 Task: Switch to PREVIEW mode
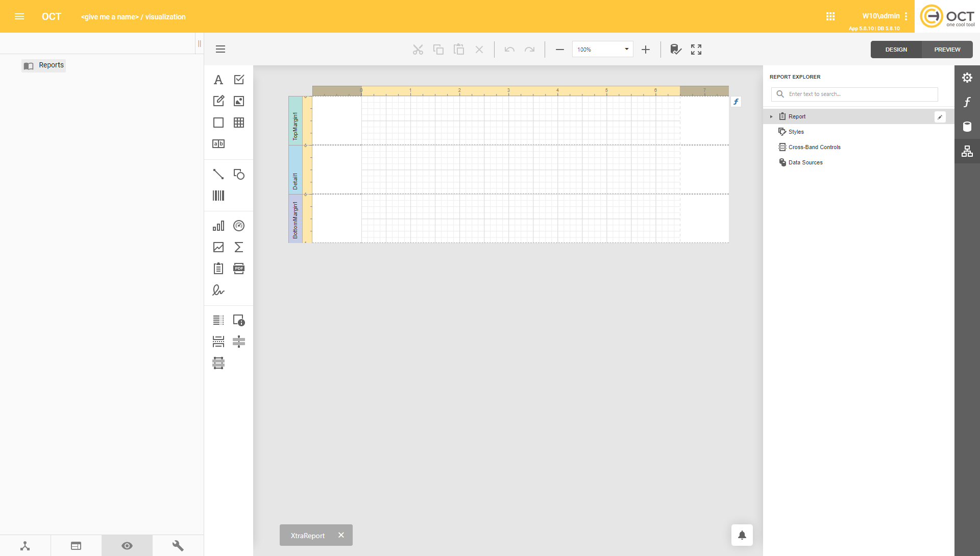(x=947, y=50)
